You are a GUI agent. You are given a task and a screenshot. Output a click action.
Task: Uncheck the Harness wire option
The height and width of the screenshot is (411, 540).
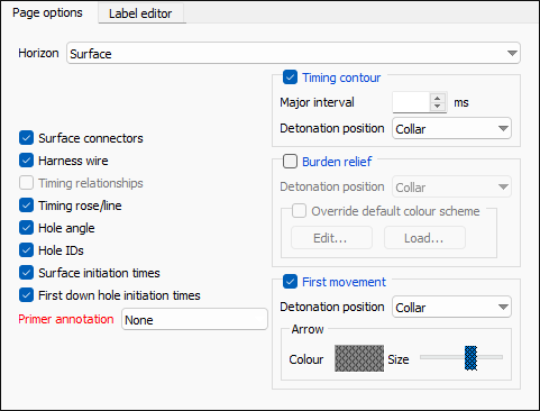click(x=26, y=161)
